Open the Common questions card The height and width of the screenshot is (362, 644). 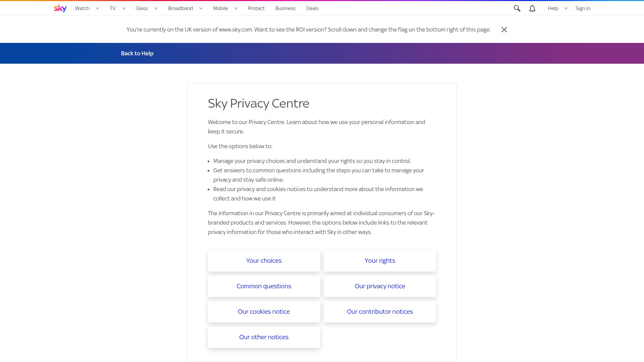pyautogui.click(x=264, y=286)
